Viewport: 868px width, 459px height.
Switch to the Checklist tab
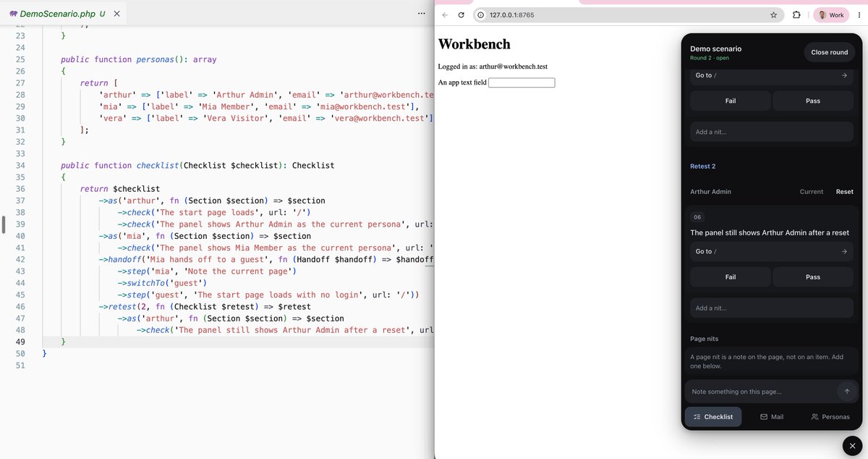click(713, 416)
